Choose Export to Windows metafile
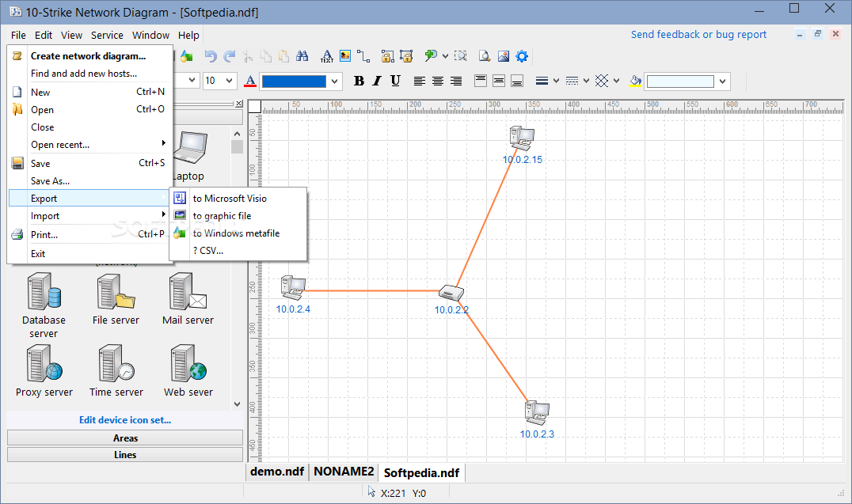Viewport: 852px width, 504px height. tap(238, 233)
